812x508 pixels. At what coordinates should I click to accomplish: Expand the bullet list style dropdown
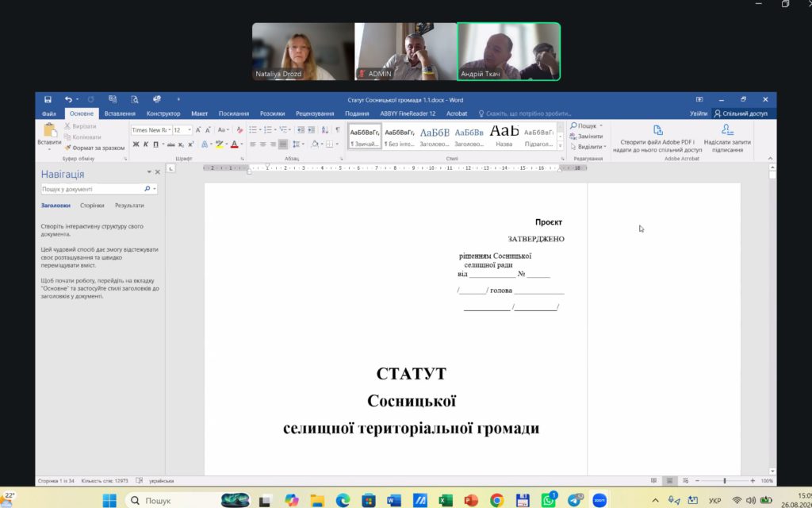pos(259,130)
